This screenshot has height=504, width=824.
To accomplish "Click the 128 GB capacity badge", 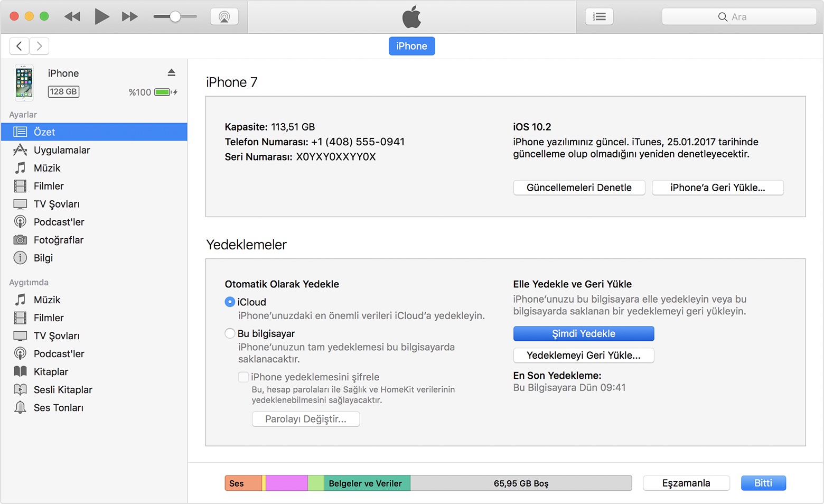I will coord(63,91).
